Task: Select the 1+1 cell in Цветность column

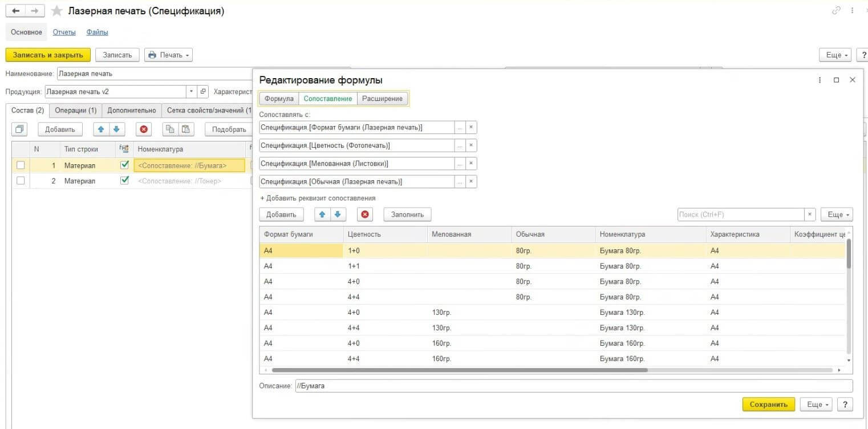Action: (385, 266)
